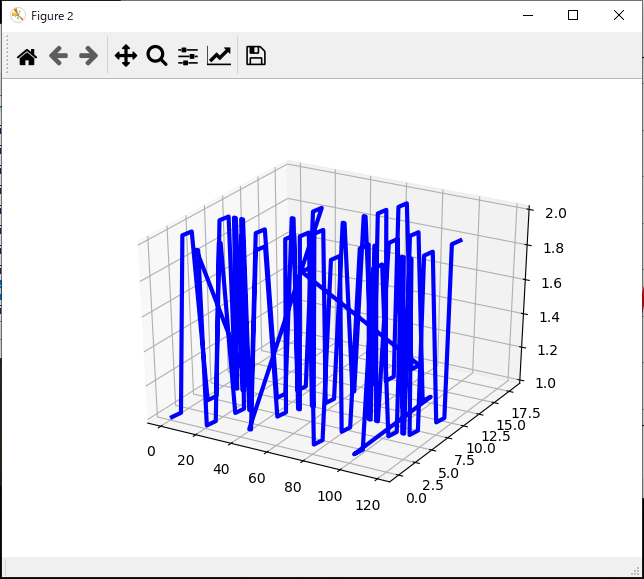Click the z-axis tick label 1.4

tap(549, 317)
